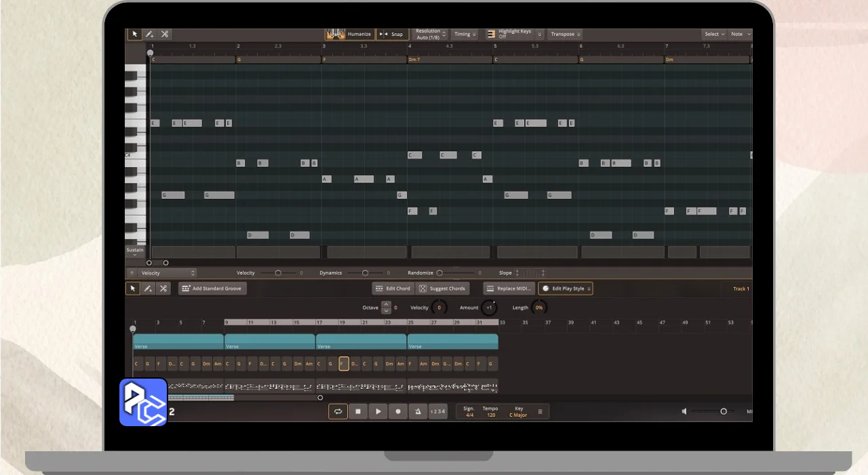
Task: Click the Stop playback button
Action: tap(358, 411)
